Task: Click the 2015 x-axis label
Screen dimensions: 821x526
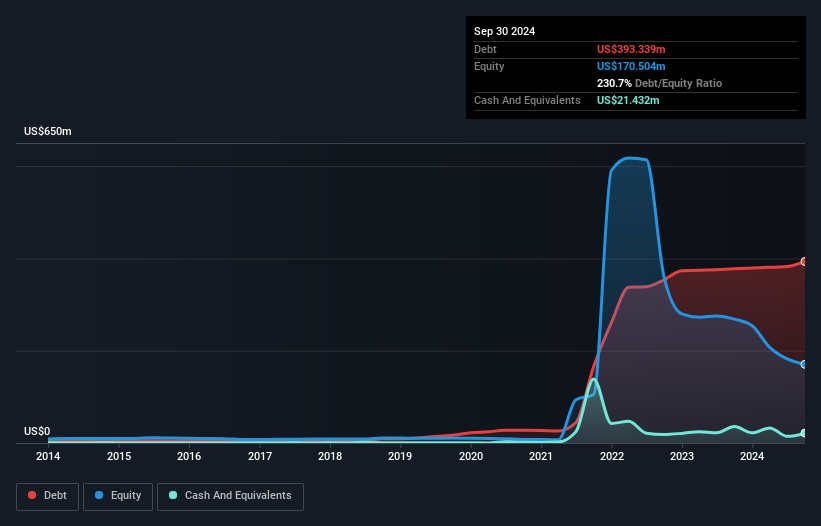Action: pos(119,456)
